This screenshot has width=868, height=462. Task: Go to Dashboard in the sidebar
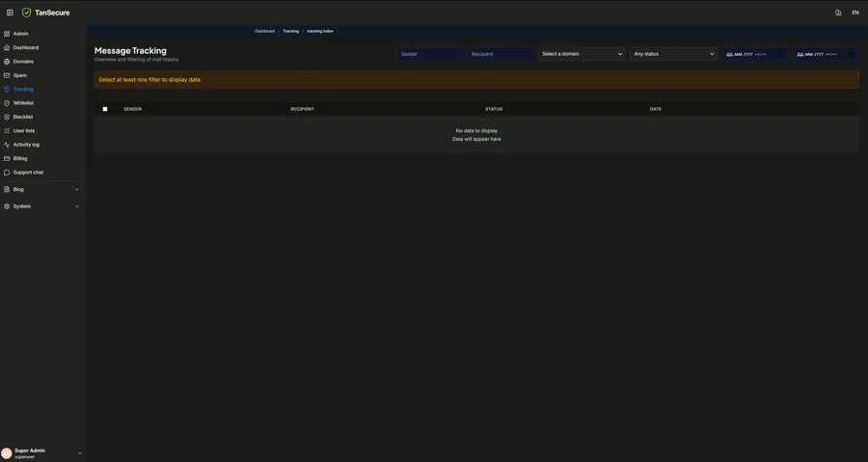[x=26, y=47]
